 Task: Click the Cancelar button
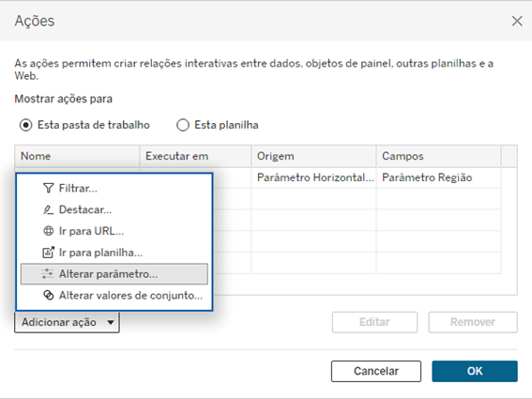coord(376,371)
